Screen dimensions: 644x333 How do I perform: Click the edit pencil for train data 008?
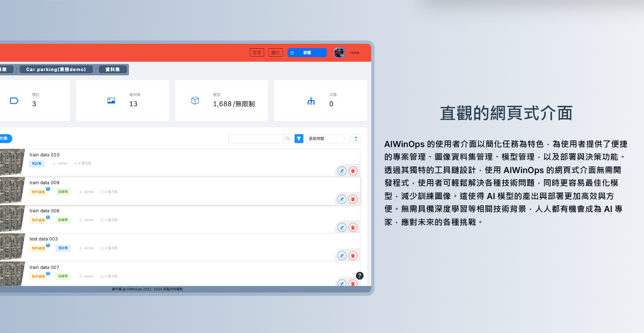pos(342,227)
